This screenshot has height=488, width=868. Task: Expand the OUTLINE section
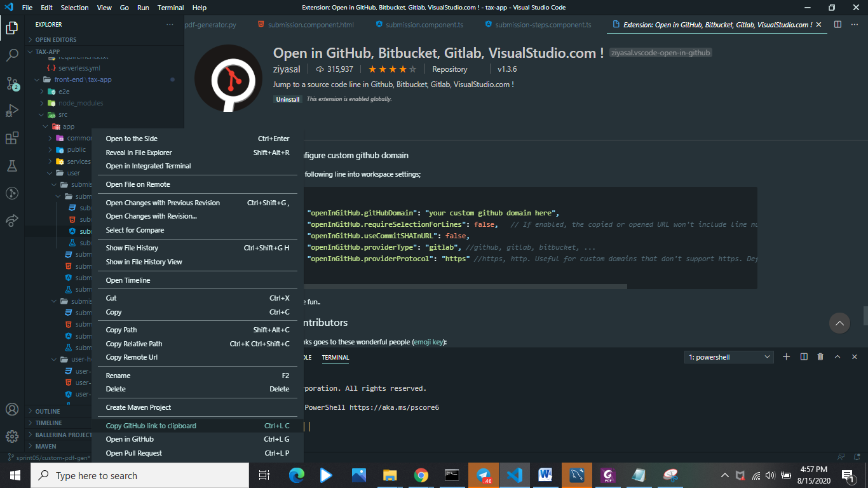48,411
